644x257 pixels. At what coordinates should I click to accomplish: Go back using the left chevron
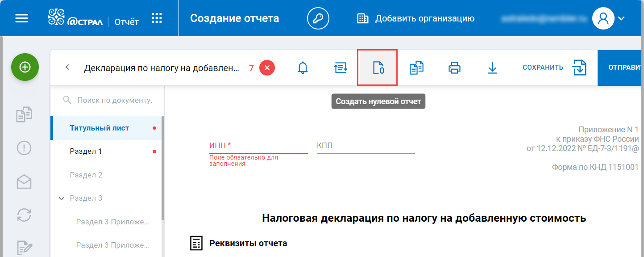click(67, 67)
